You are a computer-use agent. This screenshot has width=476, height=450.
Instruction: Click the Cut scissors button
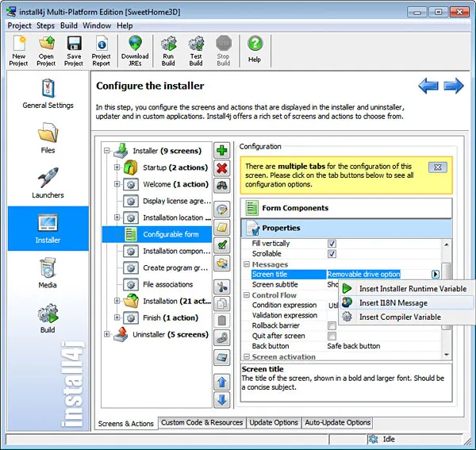pos(222,287)
